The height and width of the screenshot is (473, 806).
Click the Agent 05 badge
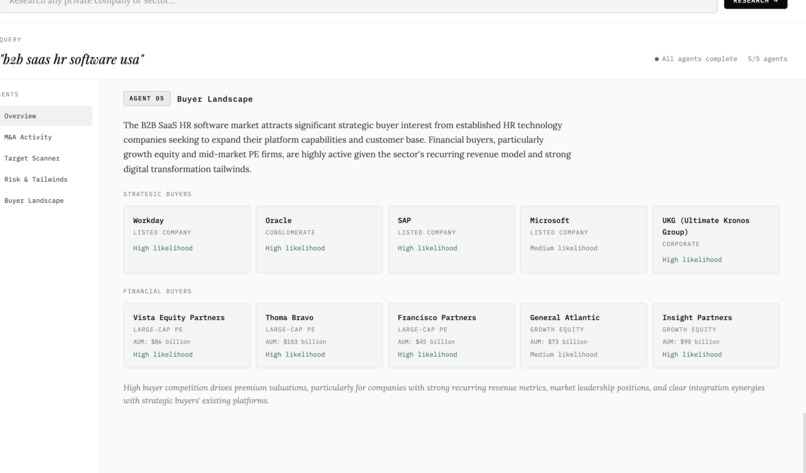pyautogui.click(x=146, y=98)
